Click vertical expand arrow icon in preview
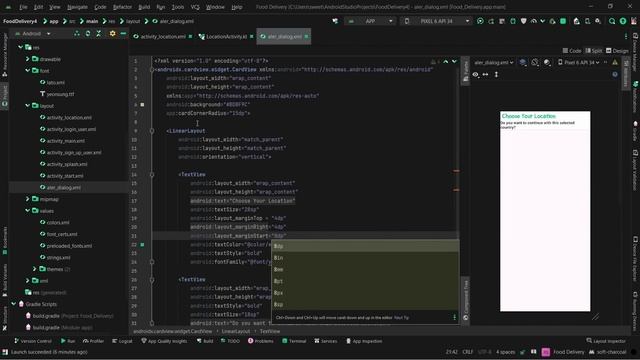 496,74
